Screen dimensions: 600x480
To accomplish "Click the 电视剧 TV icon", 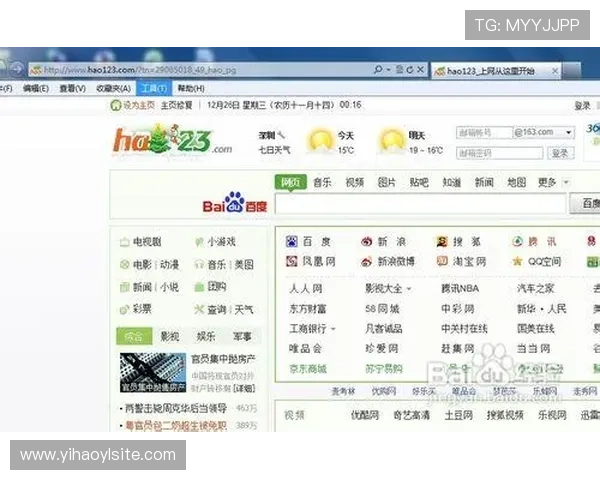I will tap(124, 242).
